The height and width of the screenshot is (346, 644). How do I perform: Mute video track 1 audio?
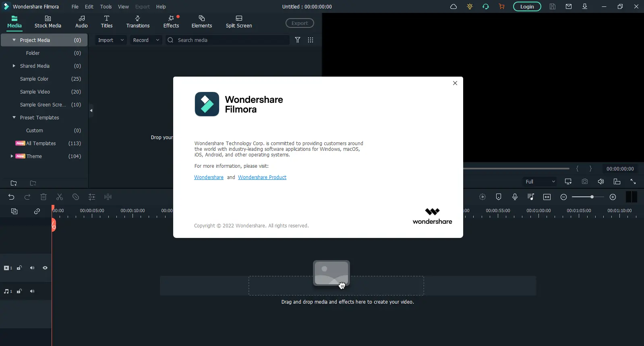32,268
